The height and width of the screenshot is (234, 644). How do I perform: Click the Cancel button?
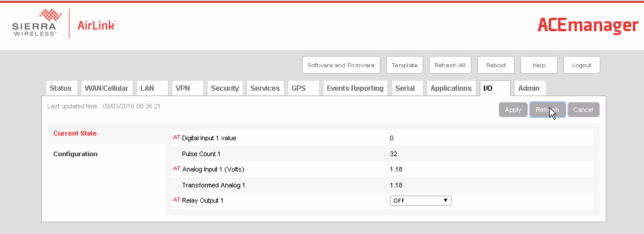583,110
